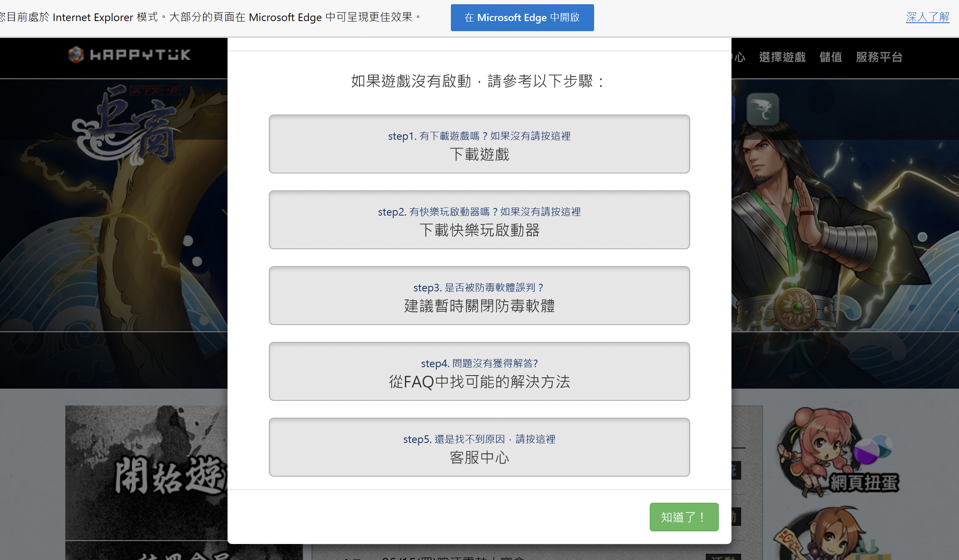959x560 pixels.
Task: Open the 儲值 menu item
Action: pyautogui.click(x=830, y=57)
